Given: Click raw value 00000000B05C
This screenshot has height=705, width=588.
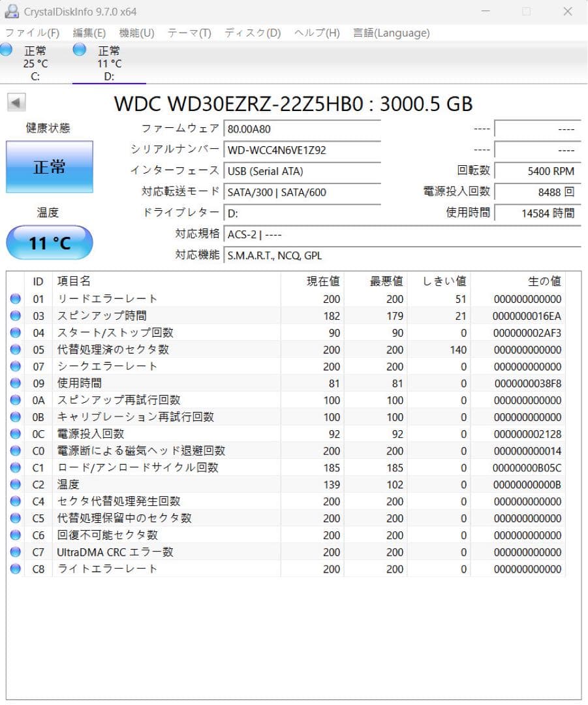Looking at the screenshot, I should point(527,468).
